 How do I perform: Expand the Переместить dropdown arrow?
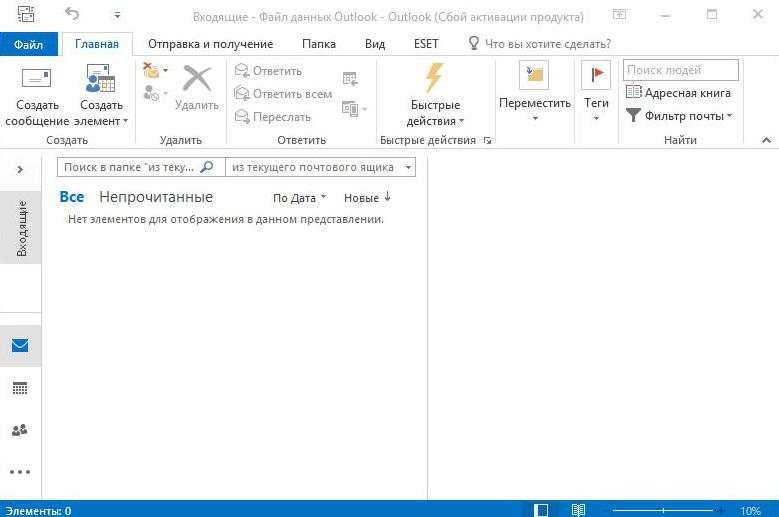coord(535,118)
